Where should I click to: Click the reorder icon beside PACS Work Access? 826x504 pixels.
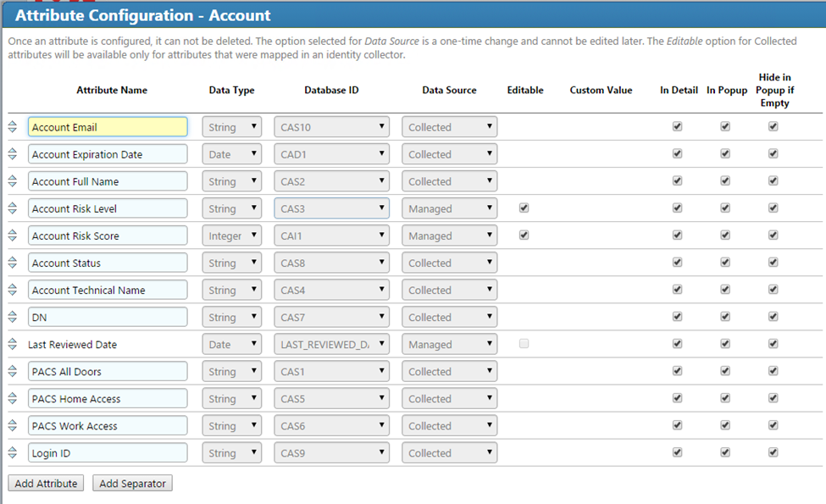(13, 424)
